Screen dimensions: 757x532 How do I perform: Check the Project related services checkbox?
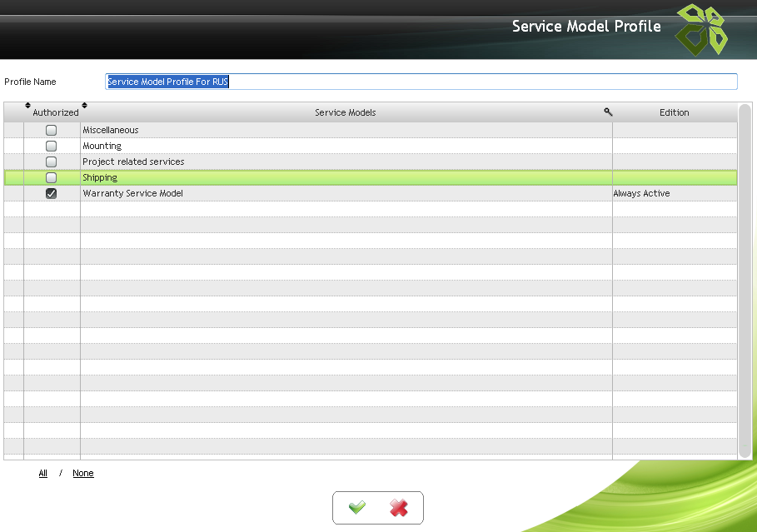tap(51, 162)
